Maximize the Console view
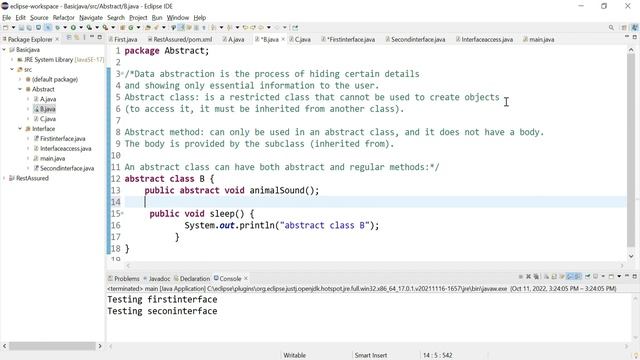The image size is (640, 360). pyautogui.click(x=635, y=276)
